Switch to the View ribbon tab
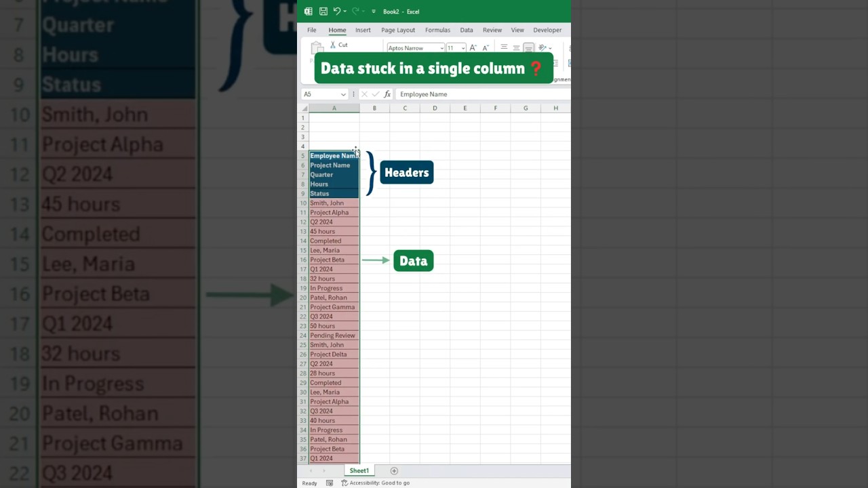This screenshot has width=868, height=488. [x=517, y=30]
